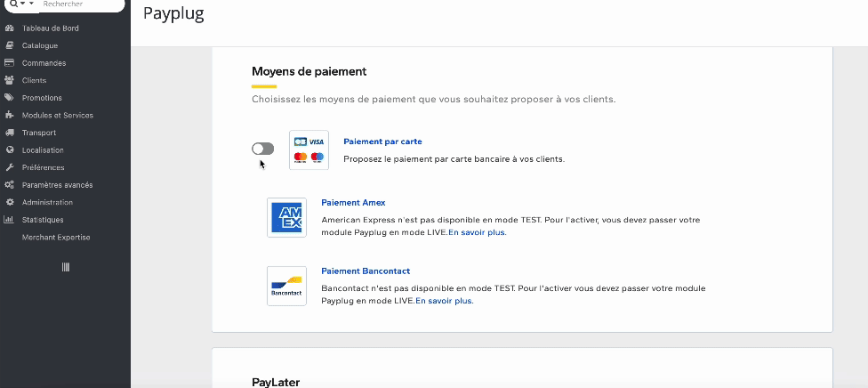Viewport: 868px width, 388px height.
Task: Click the American Express logo
Action: pos(286,217)
